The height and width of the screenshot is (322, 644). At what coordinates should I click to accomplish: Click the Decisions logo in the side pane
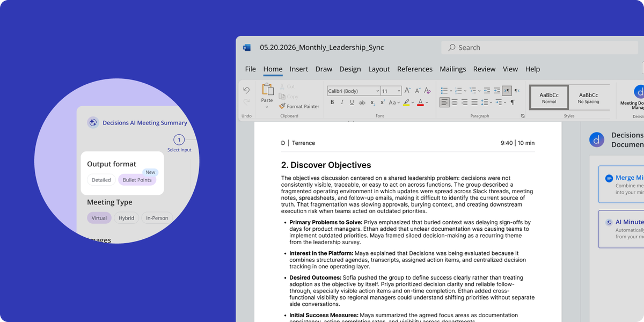coord(597,140)
